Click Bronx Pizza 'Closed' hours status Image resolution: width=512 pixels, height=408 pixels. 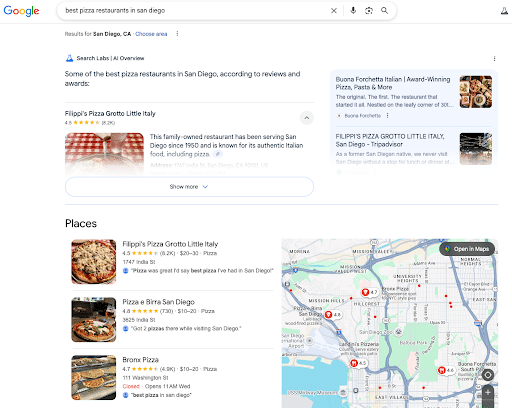[x=131, y=386]
